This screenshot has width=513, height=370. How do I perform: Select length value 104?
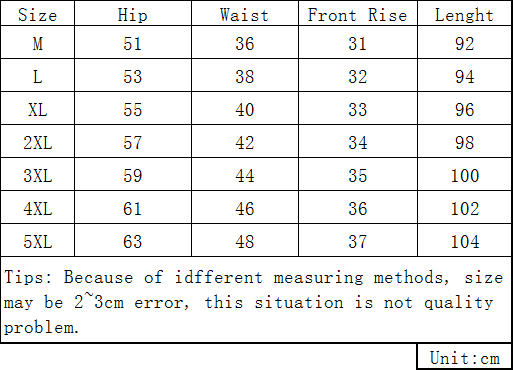click(x=464, y=241)
